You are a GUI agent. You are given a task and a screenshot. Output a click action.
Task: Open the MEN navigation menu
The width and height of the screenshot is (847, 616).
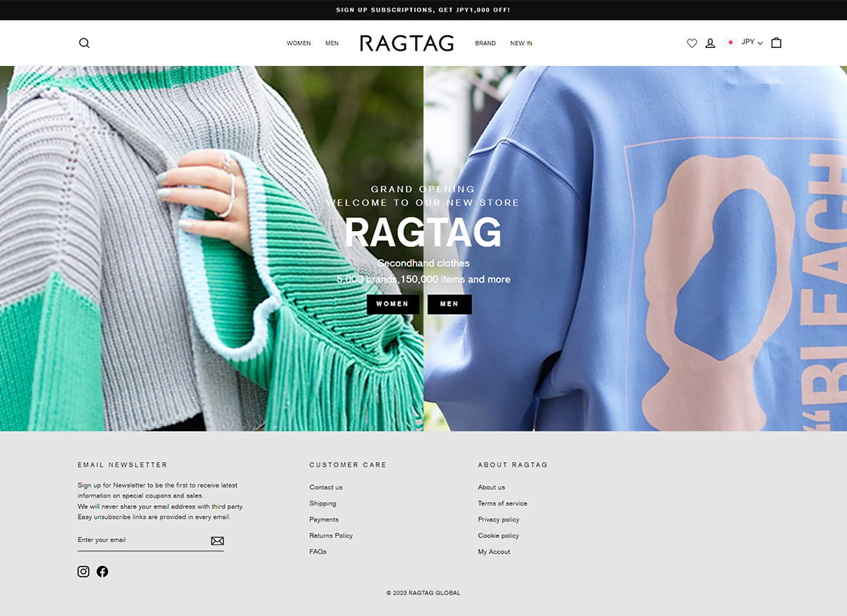pyautogui.click(x=332, y=43)
